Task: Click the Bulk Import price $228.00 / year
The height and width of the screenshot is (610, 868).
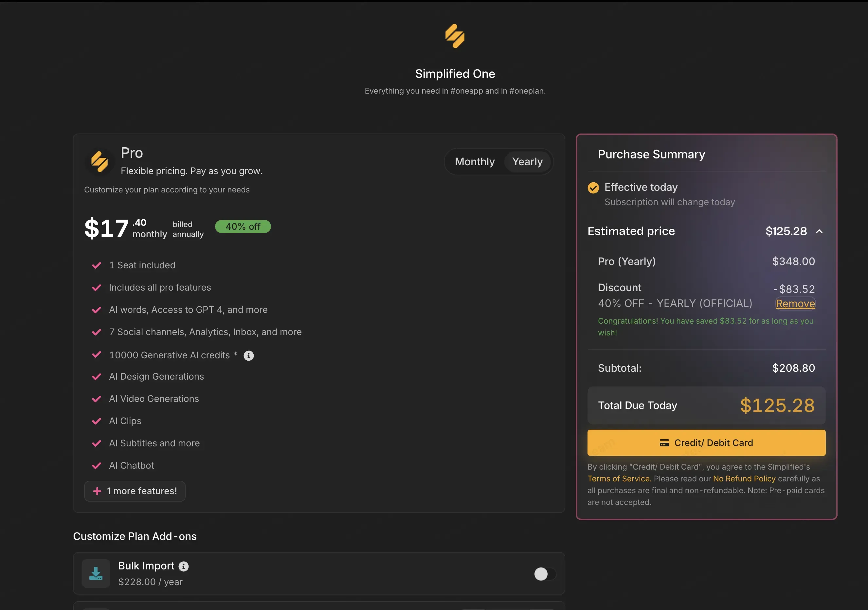Action: 150,582
